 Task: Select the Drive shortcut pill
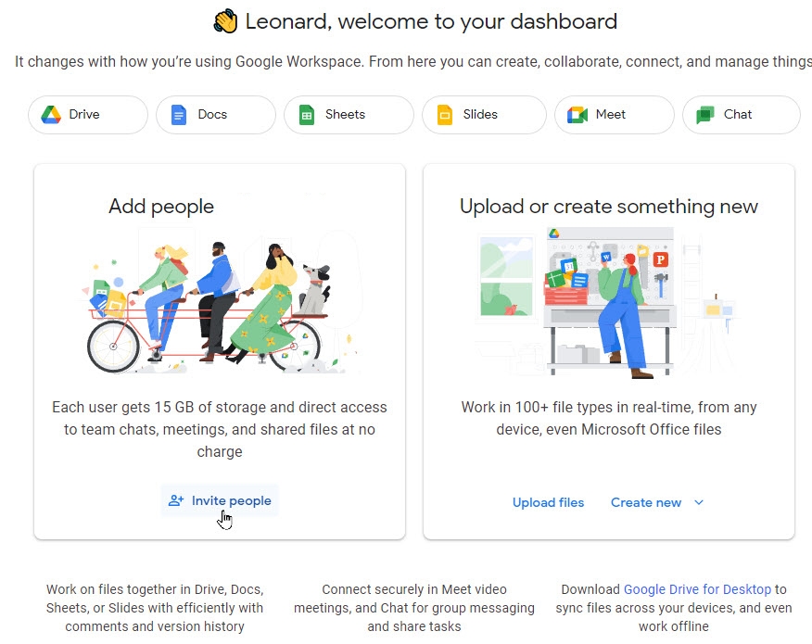(x=87, y=114)
